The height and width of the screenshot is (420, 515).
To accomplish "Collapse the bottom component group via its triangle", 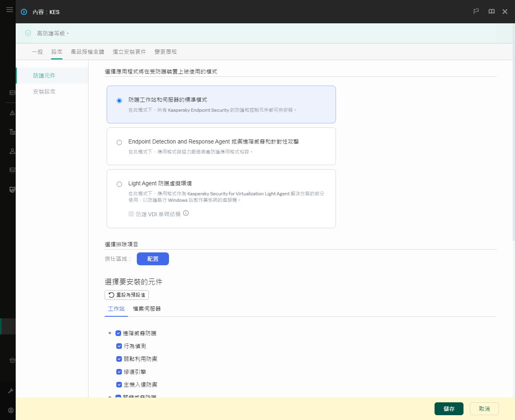I will 110,397.
